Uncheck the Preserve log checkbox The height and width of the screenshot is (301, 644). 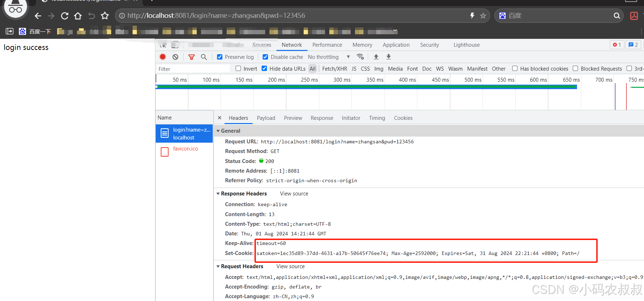220,57
